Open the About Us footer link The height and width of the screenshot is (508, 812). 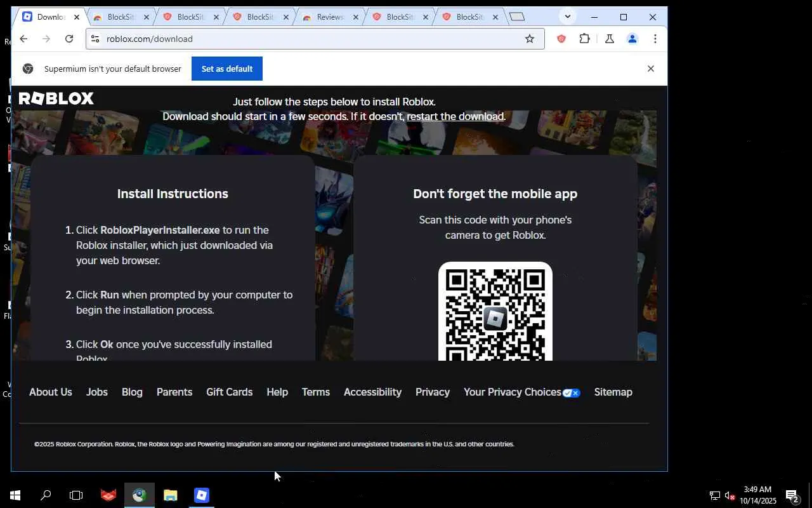coord(51,392)
